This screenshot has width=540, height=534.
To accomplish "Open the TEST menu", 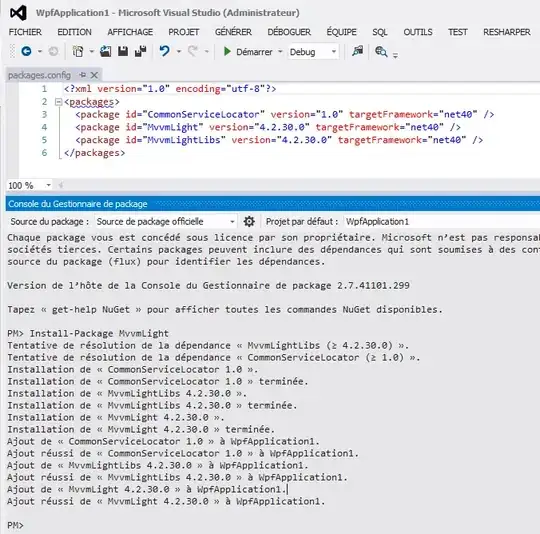I will click(x=457, y=32).
